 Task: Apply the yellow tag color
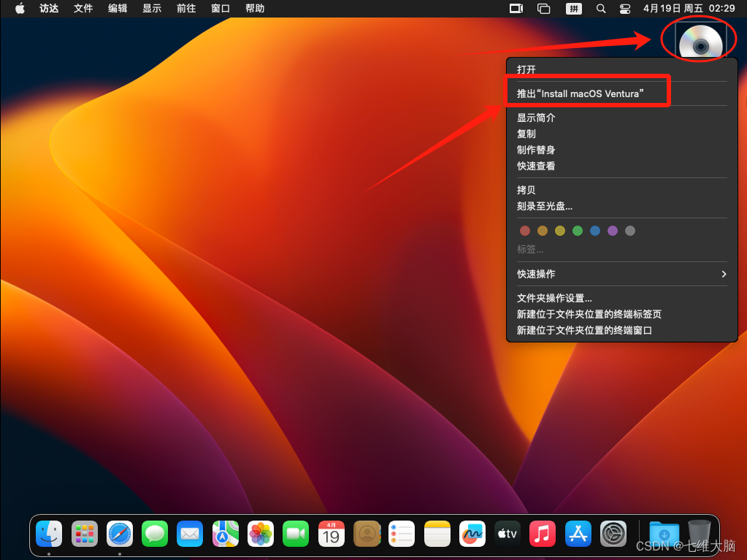[560, 231]
